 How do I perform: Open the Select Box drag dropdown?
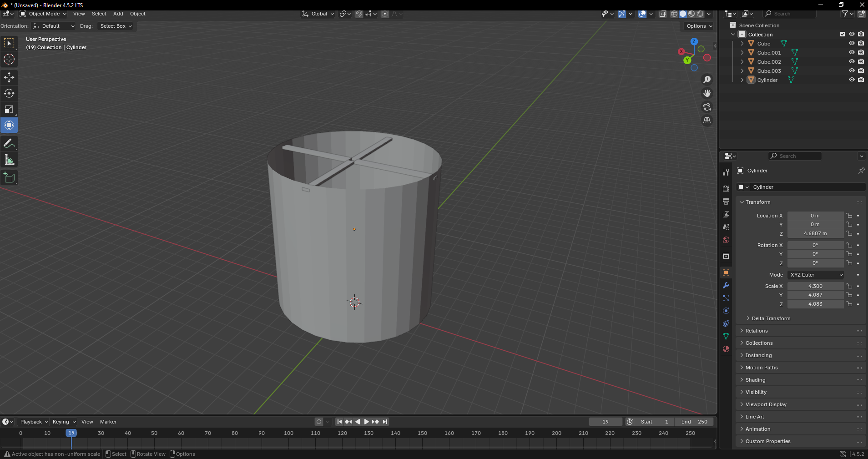[x=116, y=26]
